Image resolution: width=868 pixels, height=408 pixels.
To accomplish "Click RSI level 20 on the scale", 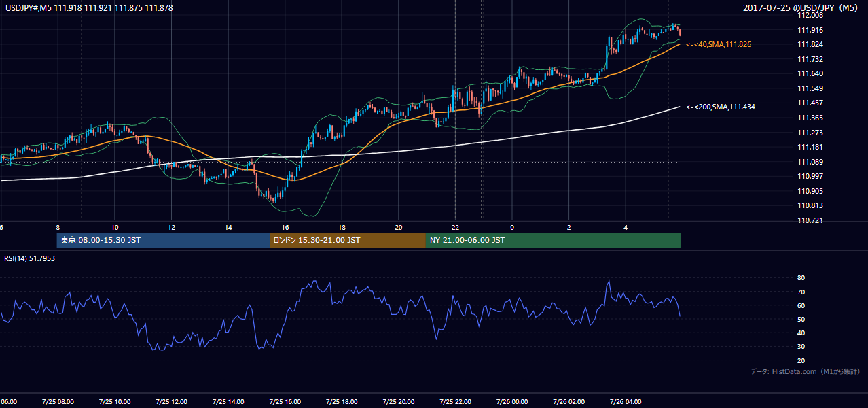I will tap(801, 360).
